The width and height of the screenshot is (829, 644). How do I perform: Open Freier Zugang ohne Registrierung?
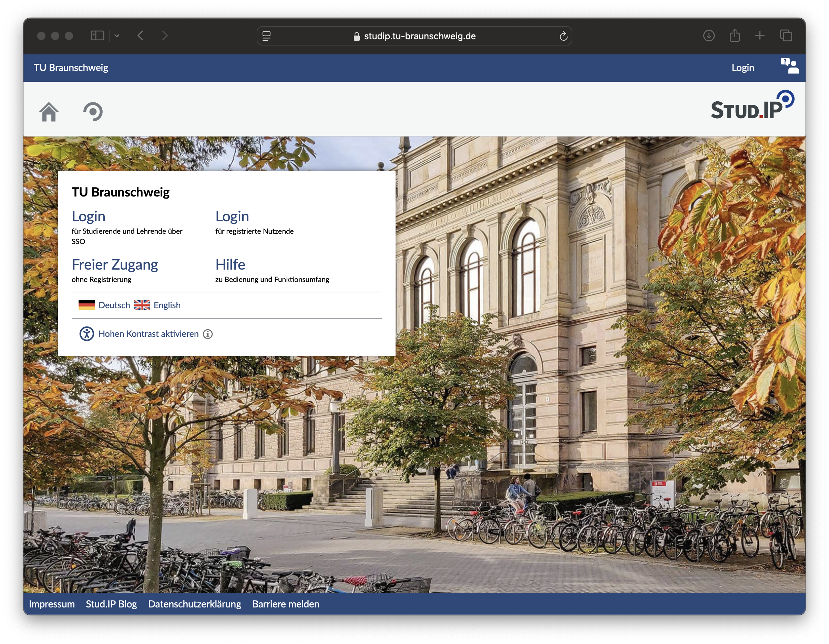click(x=115, y=265)
